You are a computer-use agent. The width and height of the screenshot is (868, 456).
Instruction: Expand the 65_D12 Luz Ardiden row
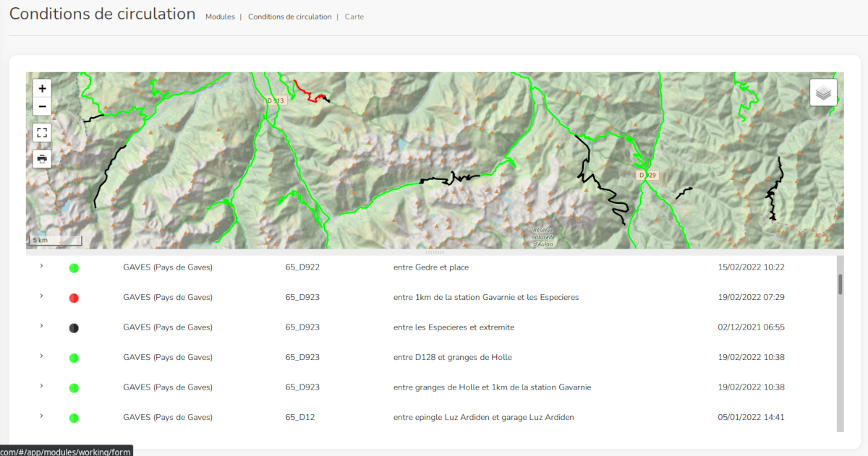click(41, 416)
